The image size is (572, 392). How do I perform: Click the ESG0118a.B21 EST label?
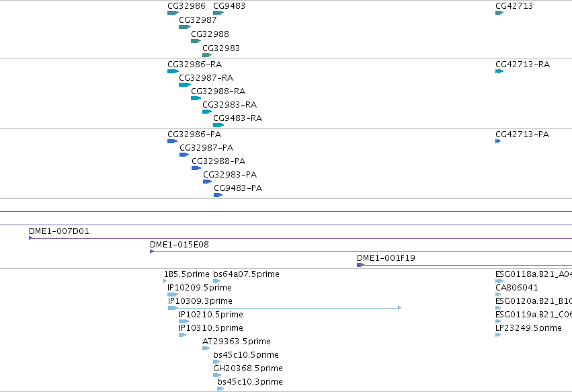coord(533,274)
